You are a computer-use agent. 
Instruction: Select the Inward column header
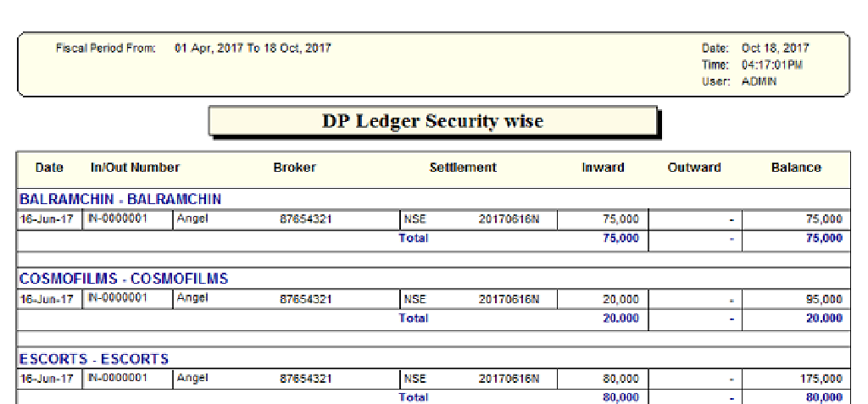point(603,168)
